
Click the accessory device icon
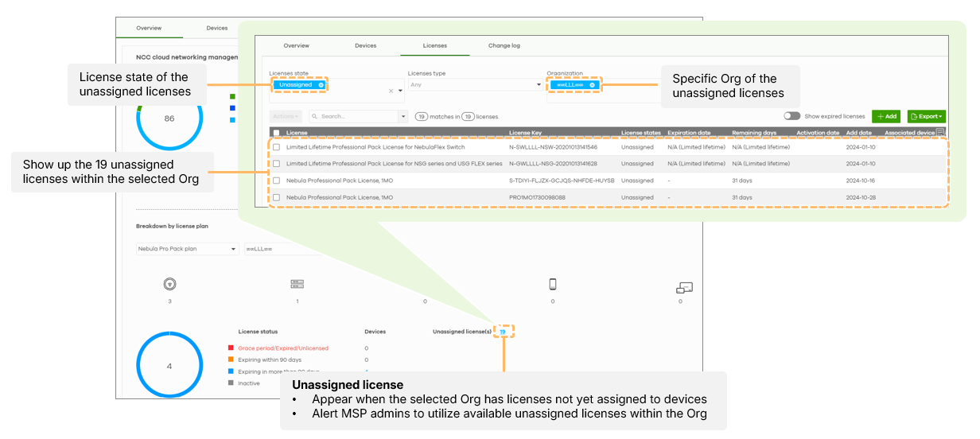pyautogui.click(x=685, y=287)
